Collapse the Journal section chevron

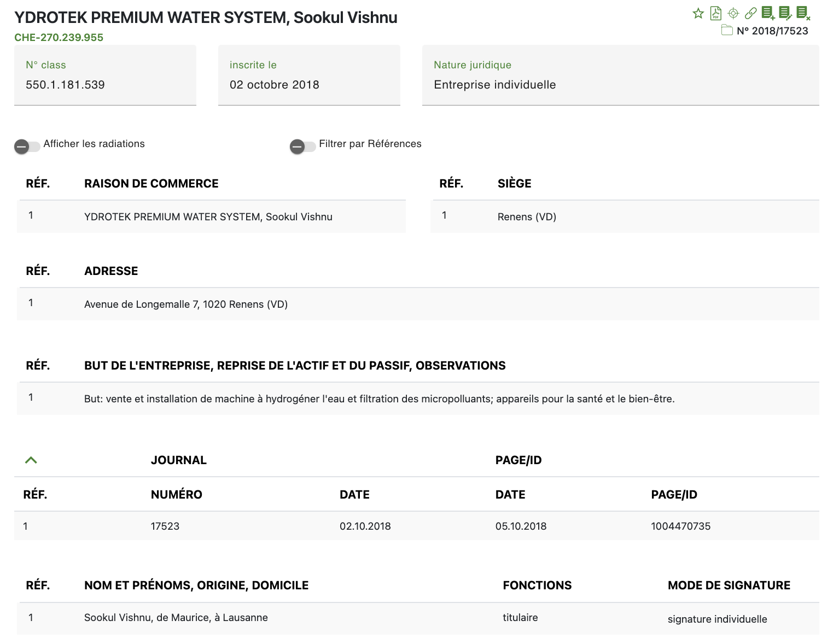pos(31,460)
